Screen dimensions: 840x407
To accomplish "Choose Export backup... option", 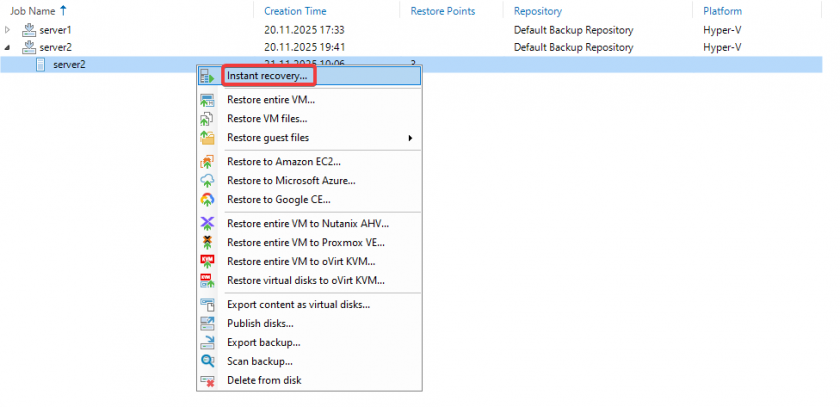I will 263,342.
